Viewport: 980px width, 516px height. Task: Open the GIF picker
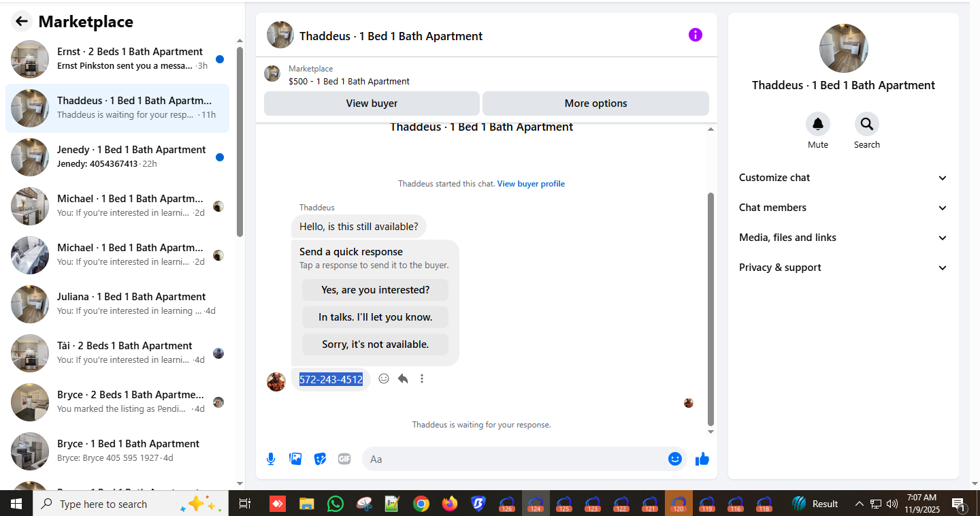pyautogui.click(x=344, y=459)
